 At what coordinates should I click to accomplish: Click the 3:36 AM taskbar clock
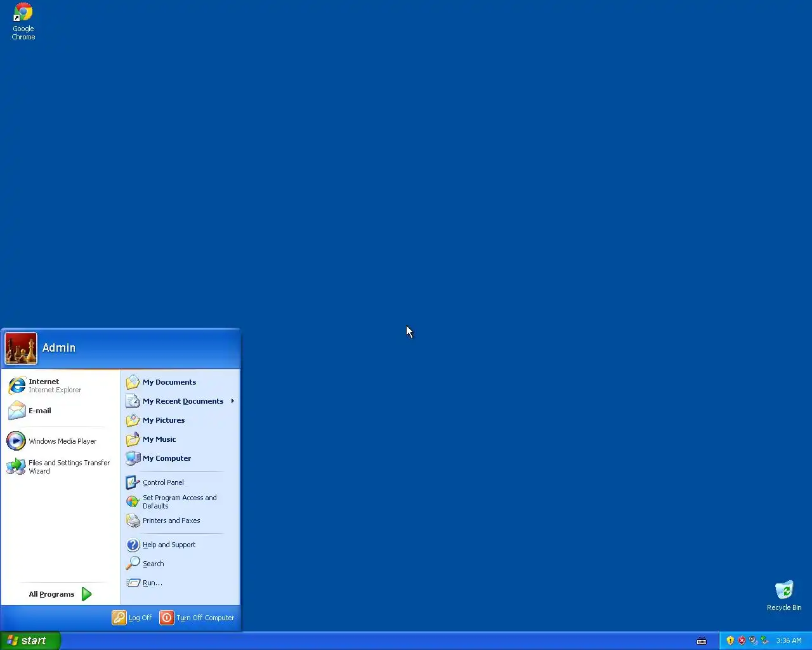pyautogui.click(x=789, y=641)
